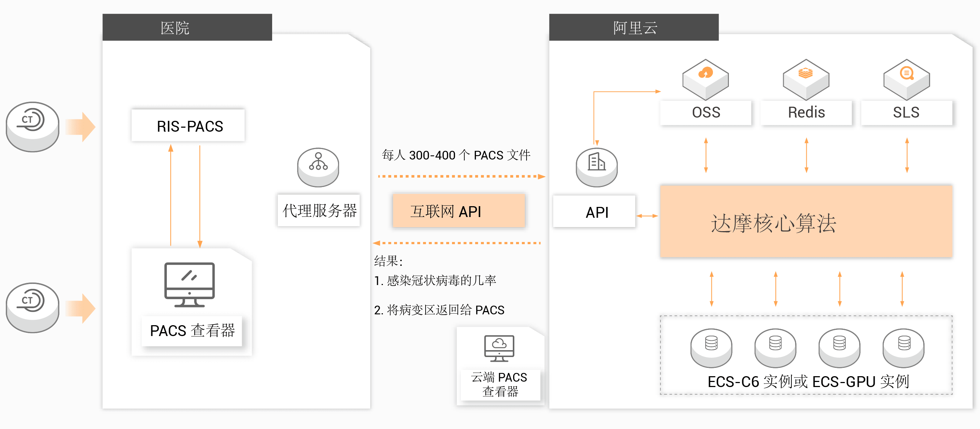Select the last ECS instance database icon
The height and width of the screenshot is (429, 980).
click(x=904, y=347)
